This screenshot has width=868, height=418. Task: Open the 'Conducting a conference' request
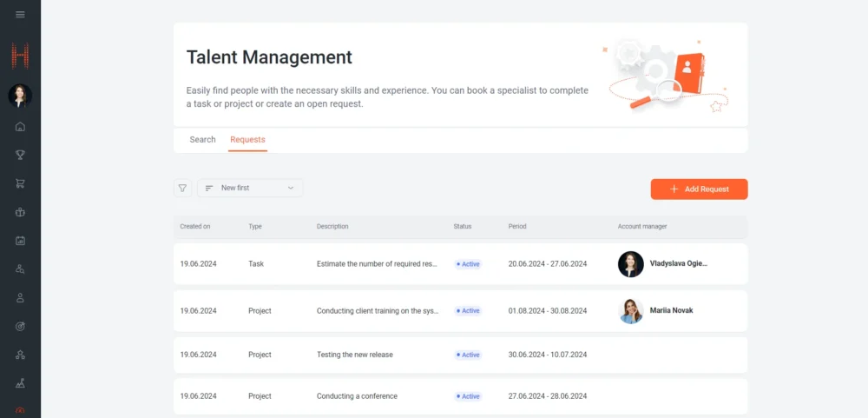357,396
